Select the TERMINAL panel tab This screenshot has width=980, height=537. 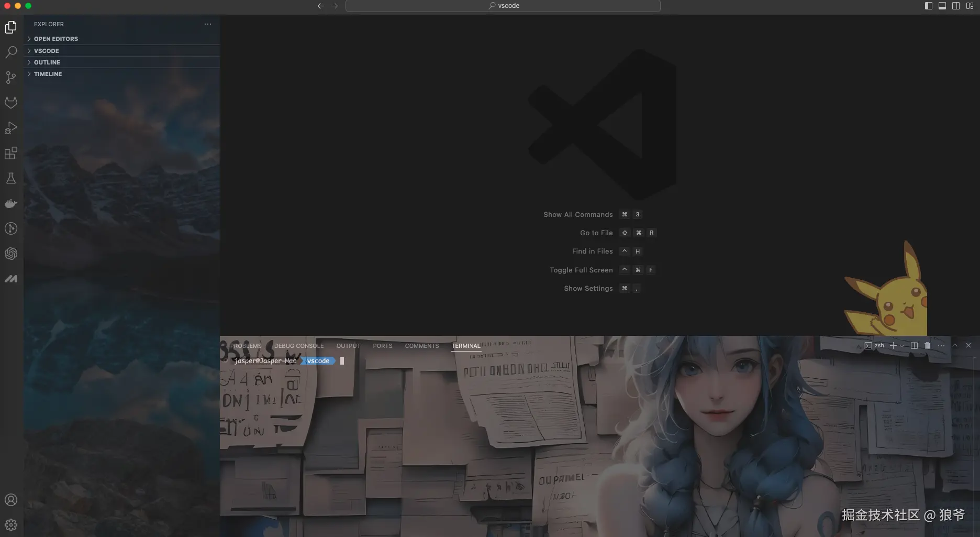tap(466, 346)
